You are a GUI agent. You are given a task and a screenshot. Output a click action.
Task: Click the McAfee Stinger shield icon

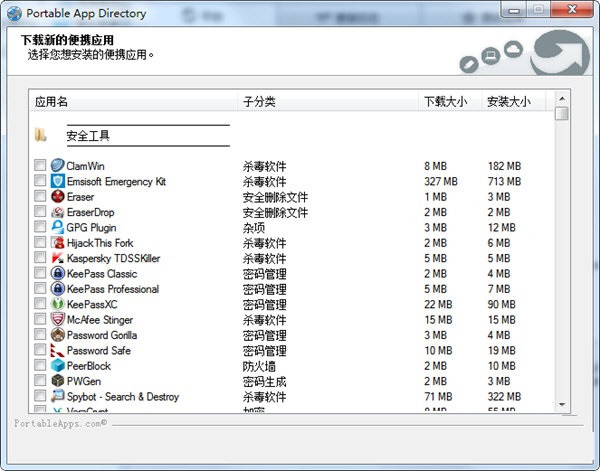click(x=58, y=320)
